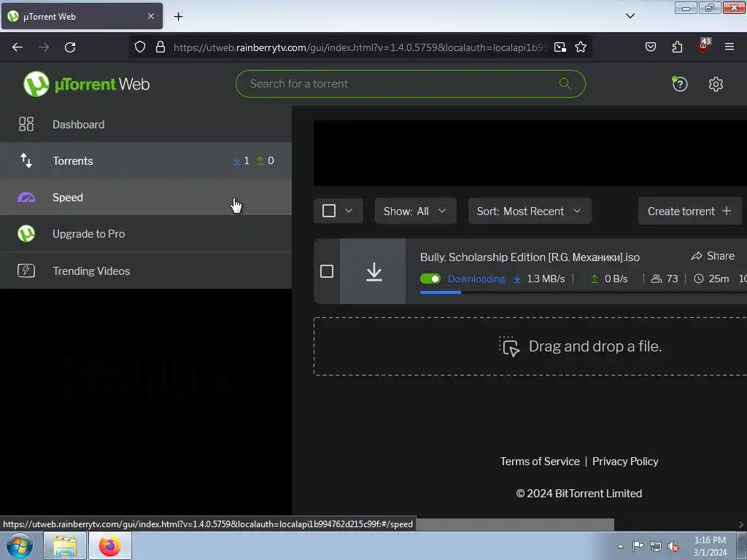Click the torrent download progress bar
The width and height of the screenshot is (747, 560).
[583, 292]
